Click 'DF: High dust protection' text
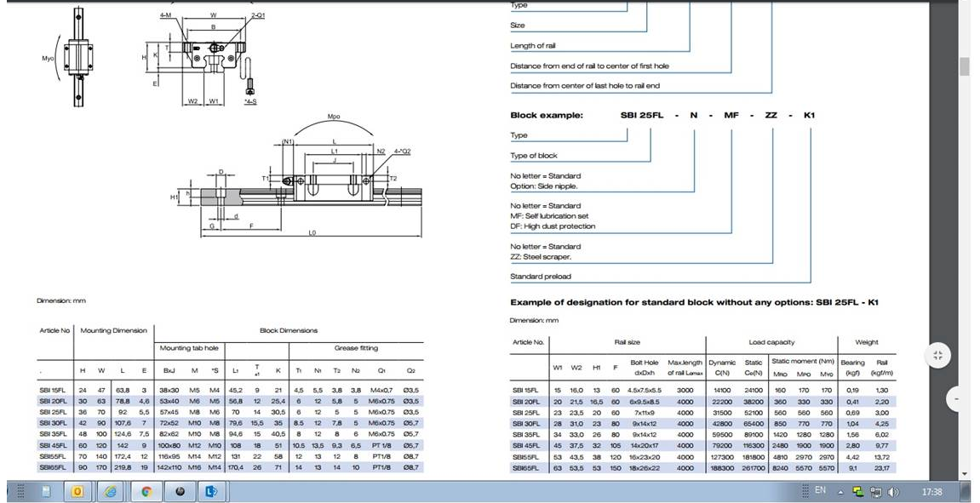This screenshot has height=503, width=980. point(553,226)
